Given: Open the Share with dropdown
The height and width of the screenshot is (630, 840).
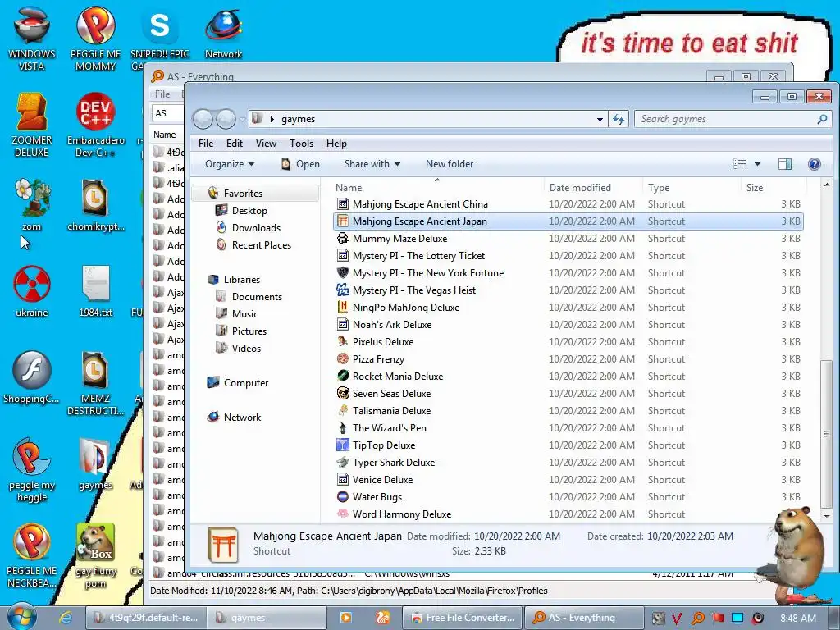Looking at the screenshot, I should [372, 164].
